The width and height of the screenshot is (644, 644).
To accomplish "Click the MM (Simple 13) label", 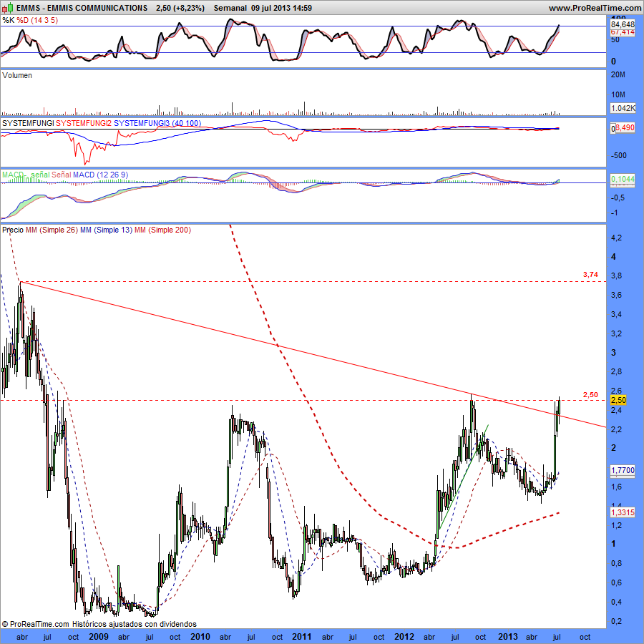I will click(106, 230).
